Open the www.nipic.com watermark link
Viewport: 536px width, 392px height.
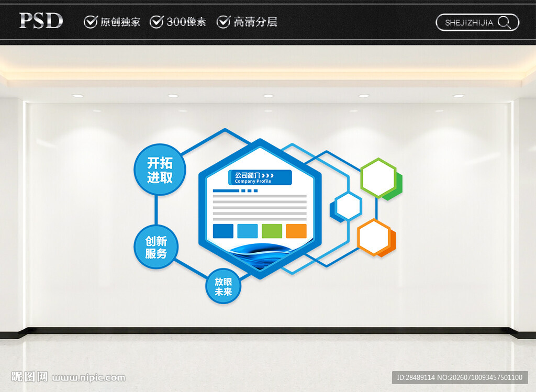coord(88,378)
